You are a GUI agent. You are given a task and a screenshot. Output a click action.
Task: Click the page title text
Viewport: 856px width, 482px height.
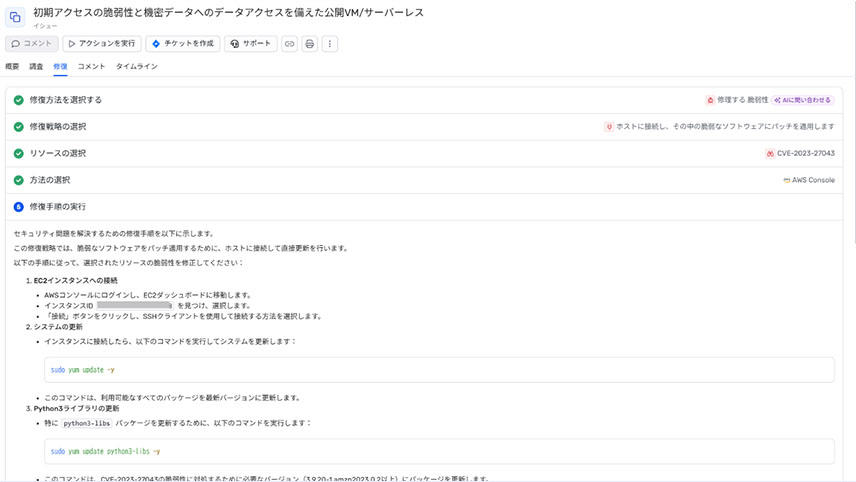tap(228, 13)
